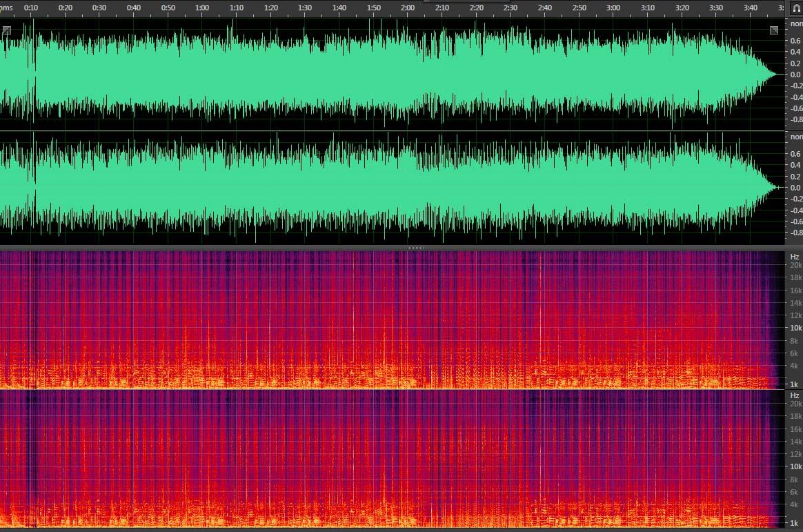Click the 2:10 mark on time ruler
This screenshot has height=532, width=803.
[442, 8]
